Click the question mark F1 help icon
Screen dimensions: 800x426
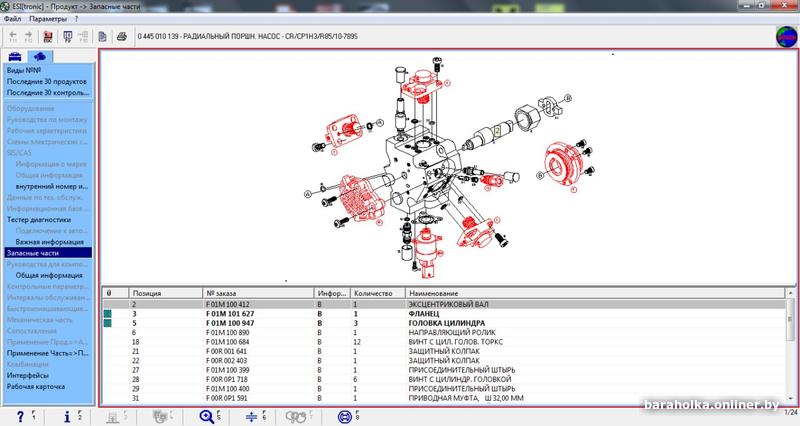(20, 416)
